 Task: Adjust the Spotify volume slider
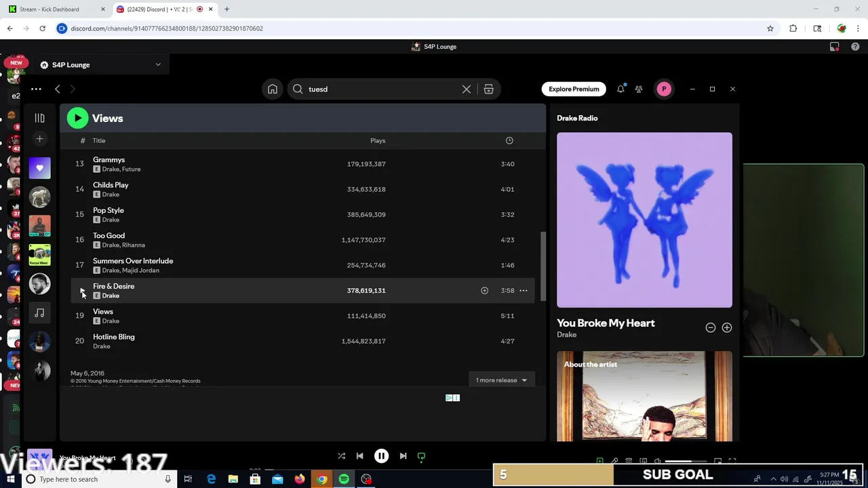(686, 462)
